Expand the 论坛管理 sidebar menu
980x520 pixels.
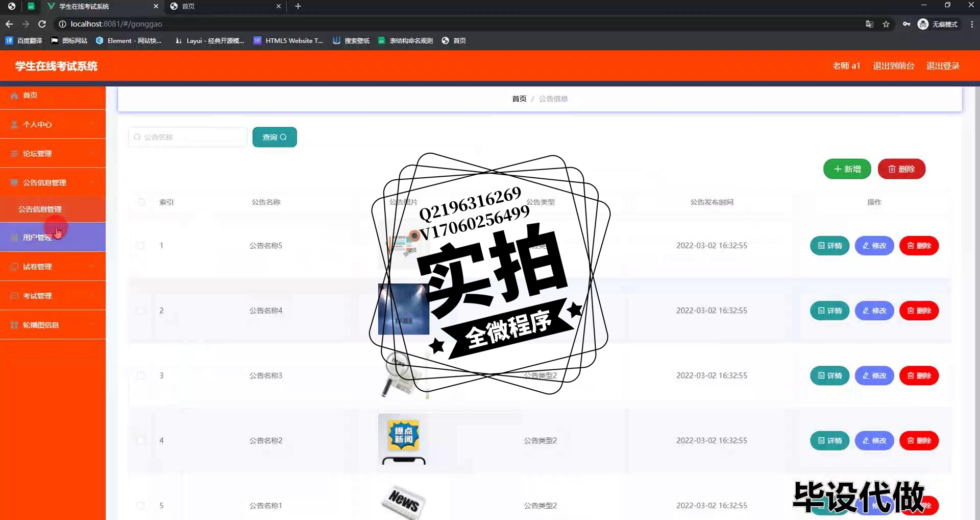[53, 153]
